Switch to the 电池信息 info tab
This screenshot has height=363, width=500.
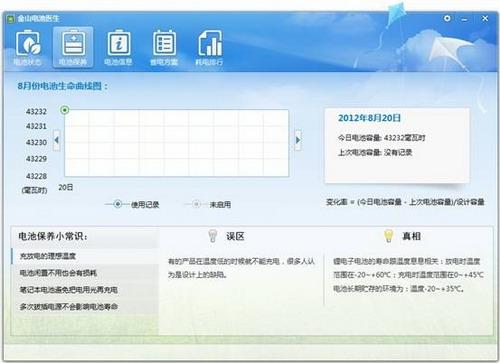click(118, 47)
